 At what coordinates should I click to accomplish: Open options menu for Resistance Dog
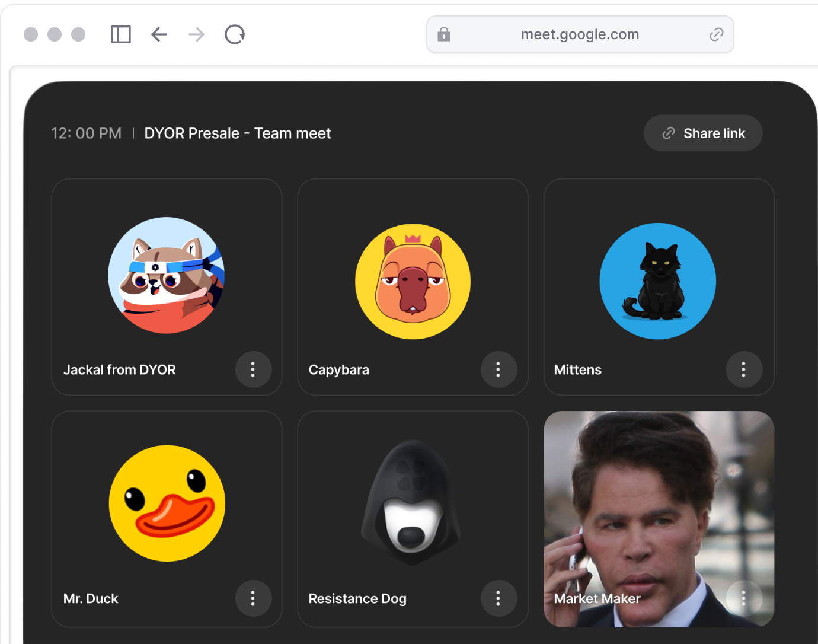tap(499, 598)
